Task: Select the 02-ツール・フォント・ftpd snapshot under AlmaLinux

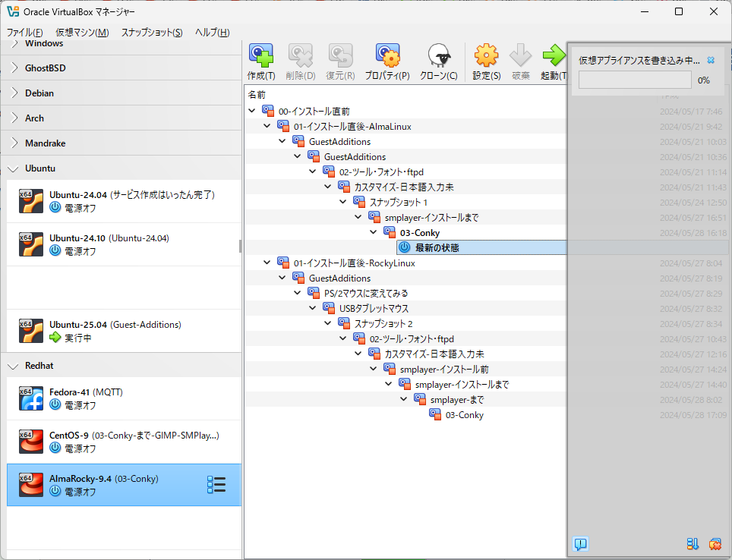Action: 381,171
